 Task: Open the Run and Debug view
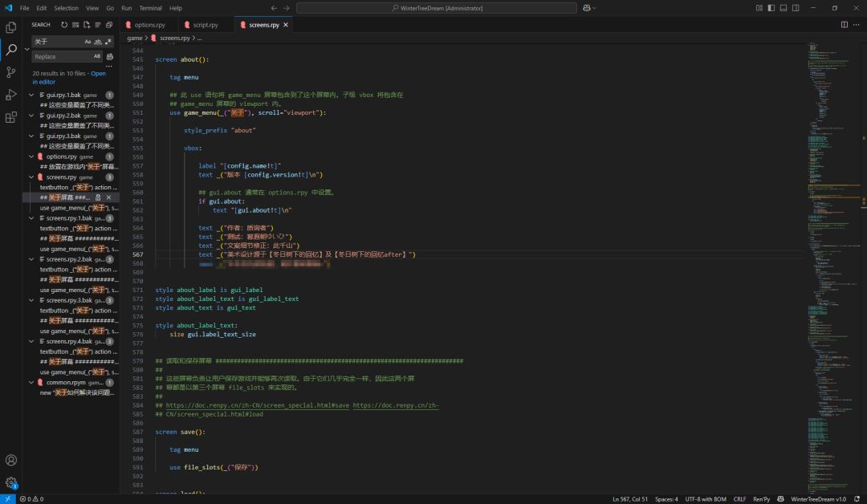[x=11, y=95]
